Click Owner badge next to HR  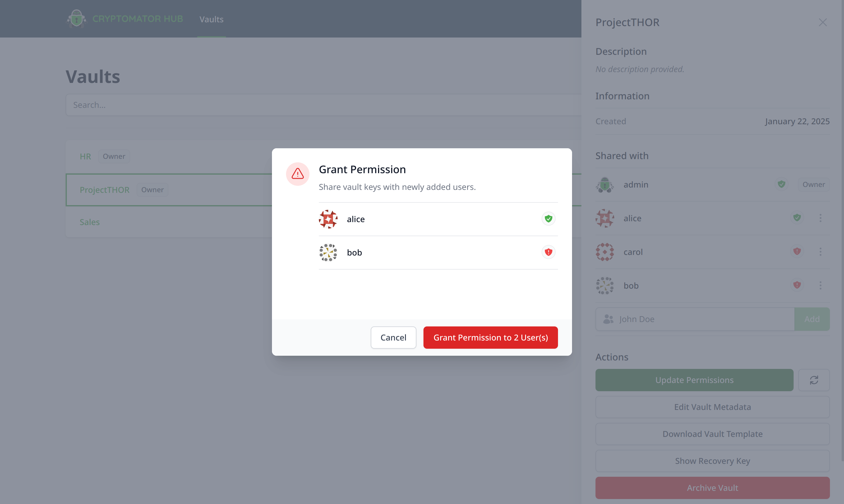[114, 156]
